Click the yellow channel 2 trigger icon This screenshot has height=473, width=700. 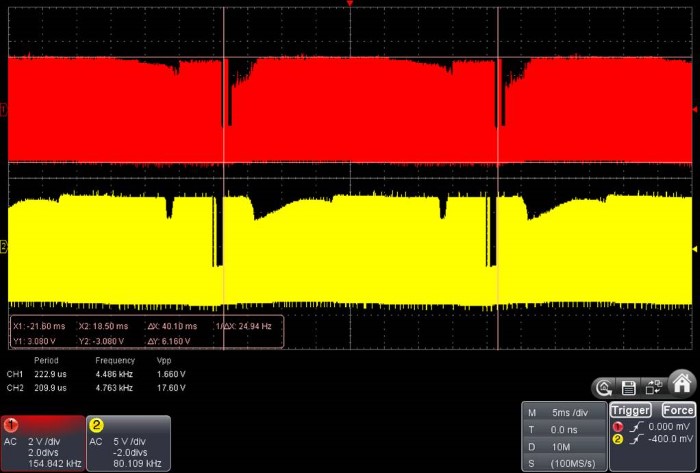click(619, 438)
